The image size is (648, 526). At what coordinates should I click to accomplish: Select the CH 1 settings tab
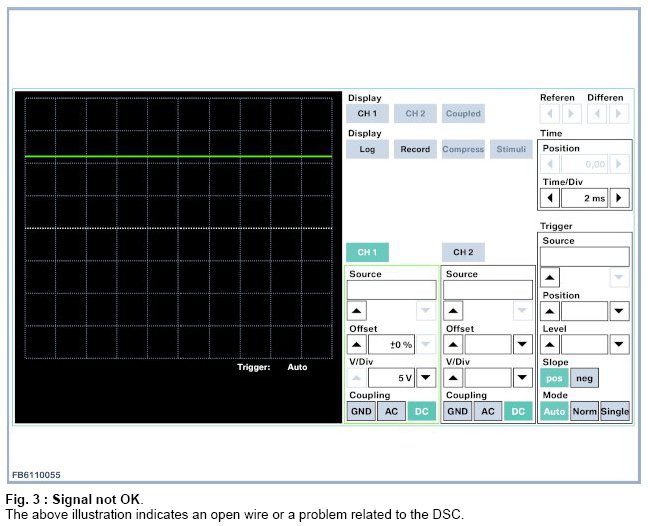(x=367, y=252)
